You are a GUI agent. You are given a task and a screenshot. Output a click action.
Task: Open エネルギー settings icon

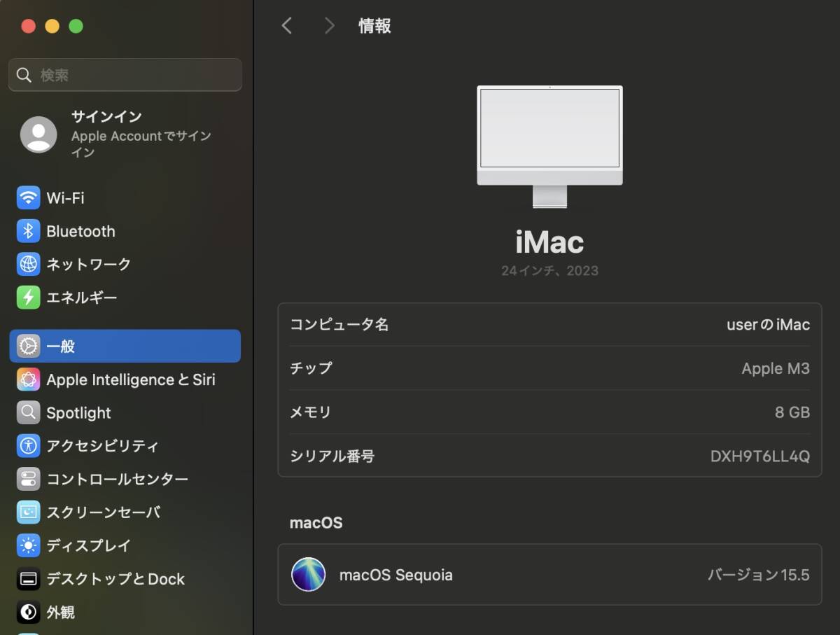tap(29, 298)
